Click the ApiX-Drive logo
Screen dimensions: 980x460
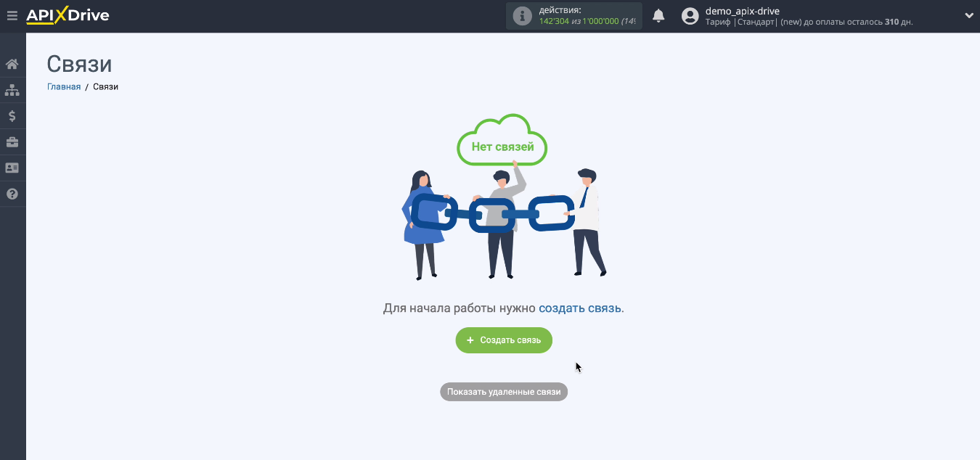68,15
